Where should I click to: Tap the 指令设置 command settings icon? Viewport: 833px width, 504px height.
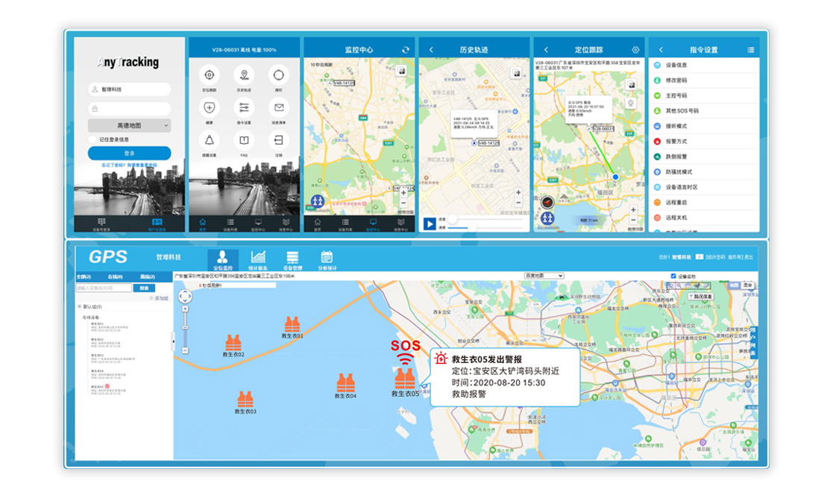click(x=244, y=107)
